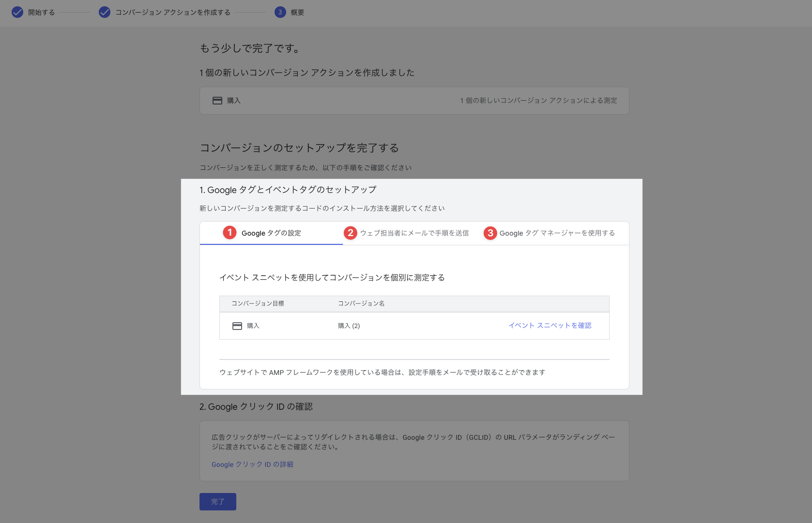Select the Google タグの設定 tab
Image resolution: width=812 pixels, height=523 pixels.
coord(271,233)
